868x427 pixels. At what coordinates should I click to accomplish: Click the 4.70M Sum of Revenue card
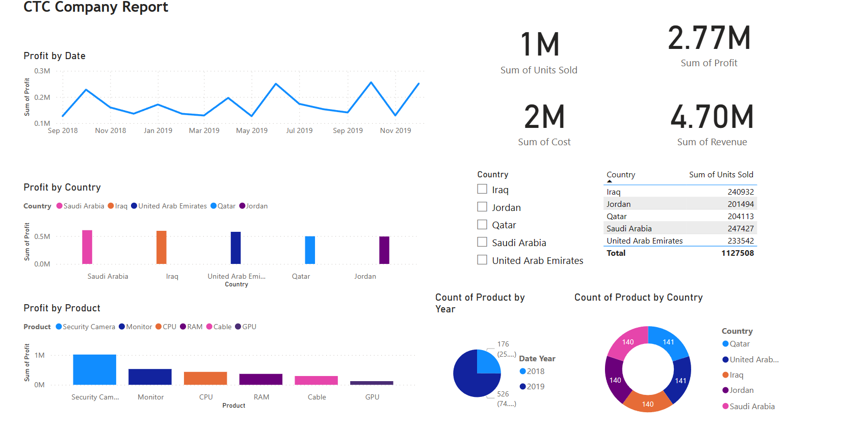[712, 125]
